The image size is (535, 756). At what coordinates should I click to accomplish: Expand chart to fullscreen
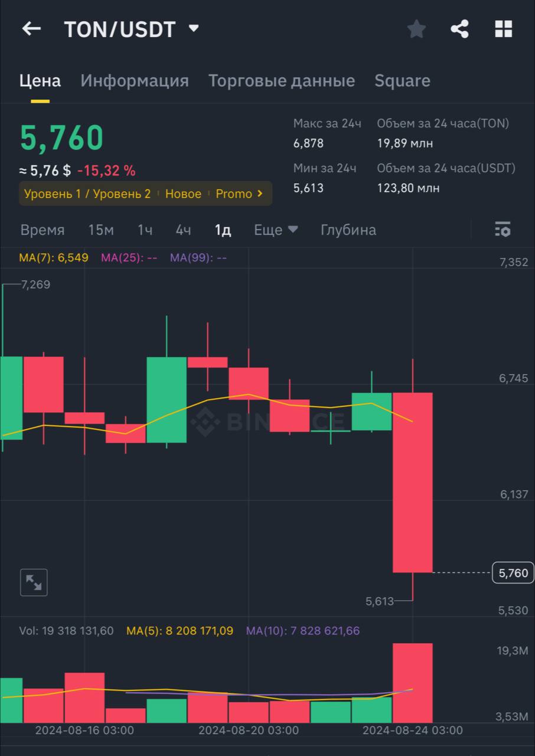34,583
